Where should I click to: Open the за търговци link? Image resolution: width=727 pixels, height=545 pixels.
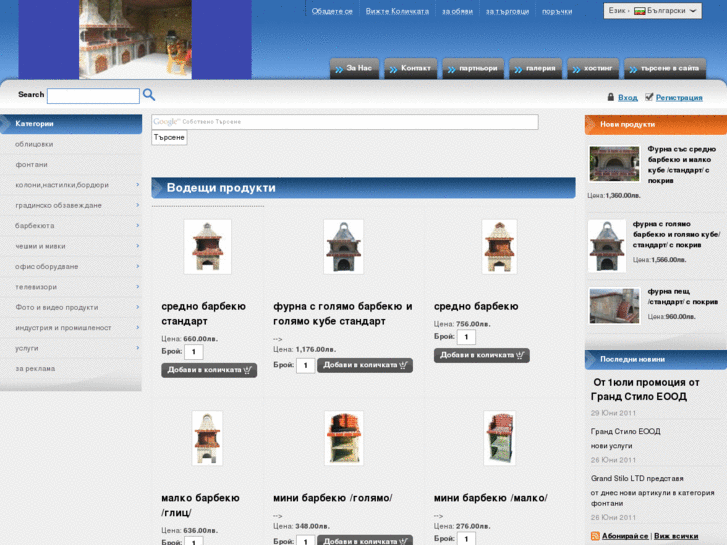[507, 11]
